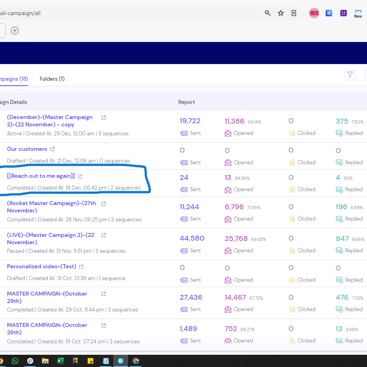Click the 19,722 Sent count
The width and height of the screenshot is (367, 367).
pyautogui.click(x=190, y=121)
